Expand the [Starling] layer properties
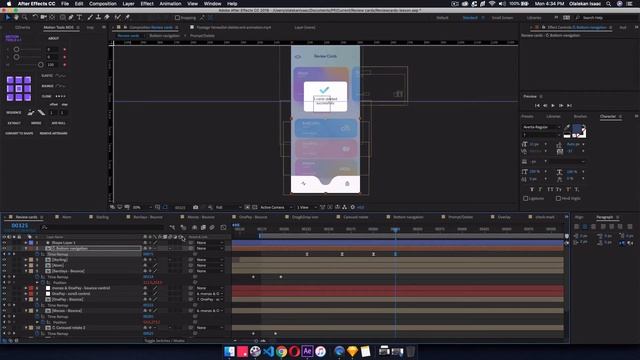 26,260
